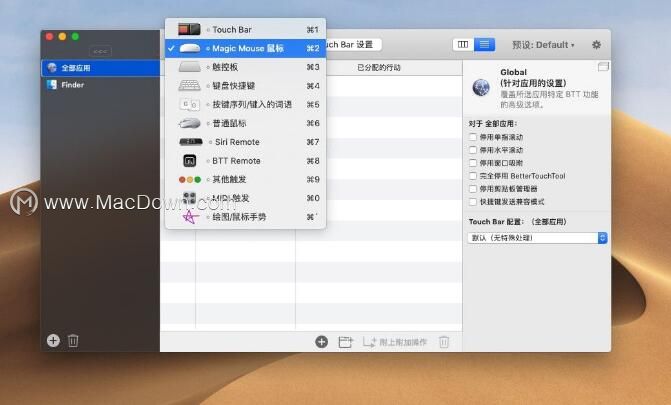Click the keyboard icon in menu

tap(189, 86)
